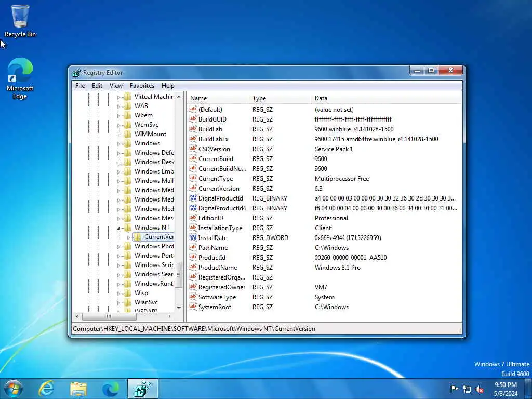
Task: Click the 'Multiprocessor Free' data cell
Action: click(x=342, y=179)
